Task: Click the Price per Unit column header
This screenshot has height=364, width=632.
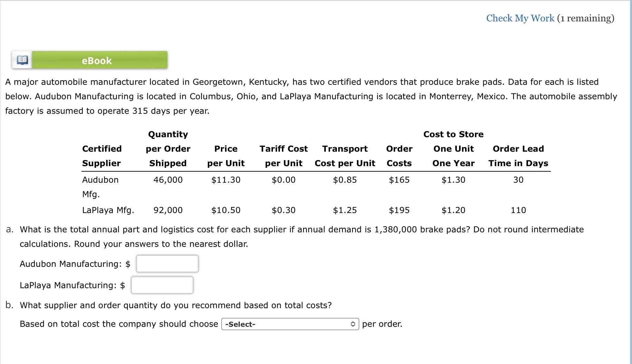Action: (226, 156)
